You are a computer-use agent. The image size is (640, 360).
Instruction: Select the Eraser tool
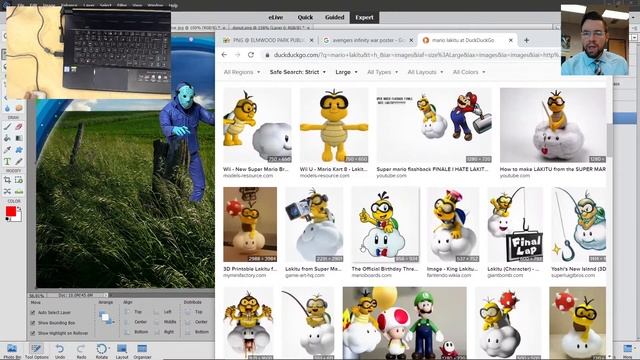pos(19,127)
